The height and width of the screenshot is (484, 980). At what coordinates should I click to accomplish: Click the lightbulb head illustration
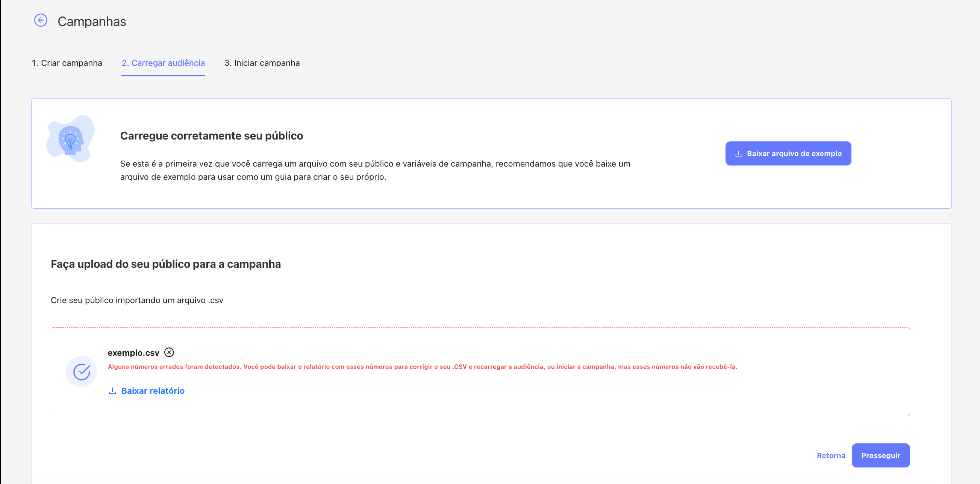70,139
